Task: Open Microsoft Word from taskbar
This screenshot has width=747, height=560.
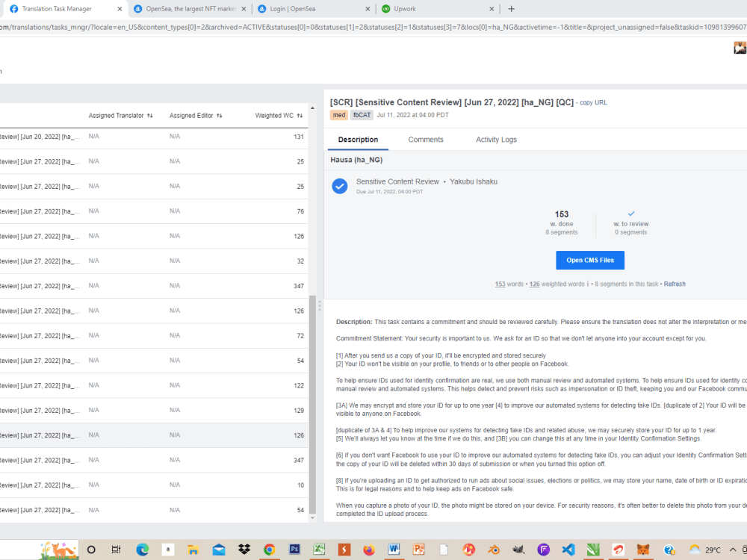Action: (x=394, y=549)
